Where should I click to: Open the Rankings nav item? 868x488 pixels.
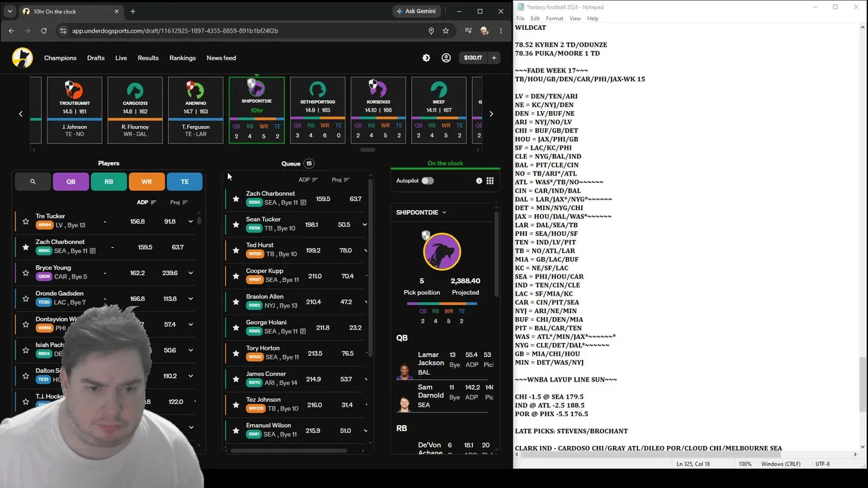(182, 58)
